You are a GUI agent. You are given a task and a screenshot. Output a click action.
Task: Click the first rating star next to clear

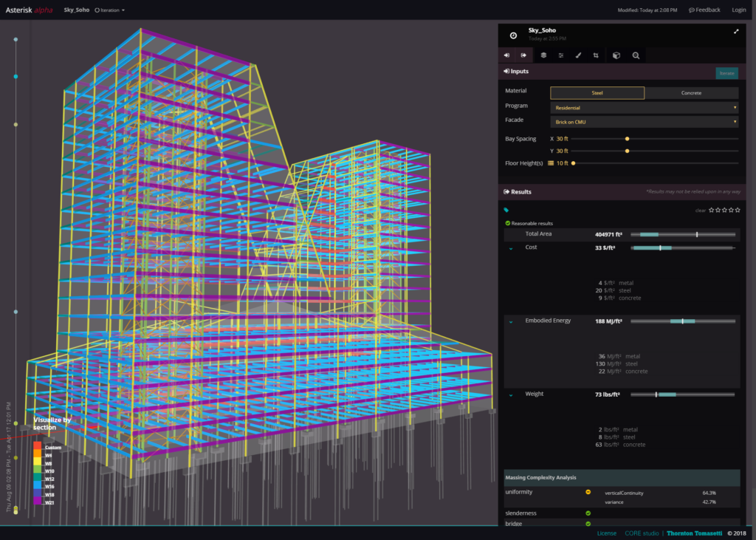pos(712,211)
